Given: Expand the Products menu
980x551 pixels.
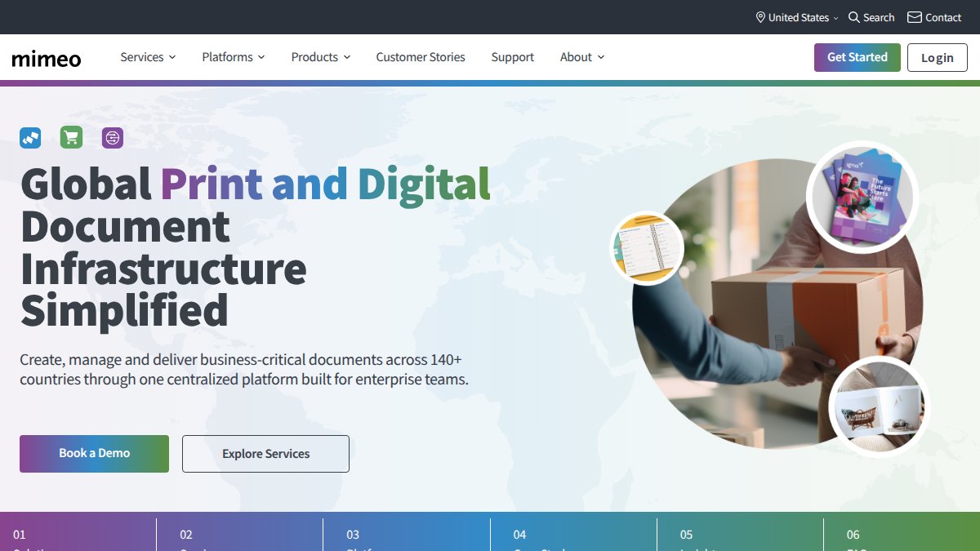Looking at the screenshot, I should 321,57.
